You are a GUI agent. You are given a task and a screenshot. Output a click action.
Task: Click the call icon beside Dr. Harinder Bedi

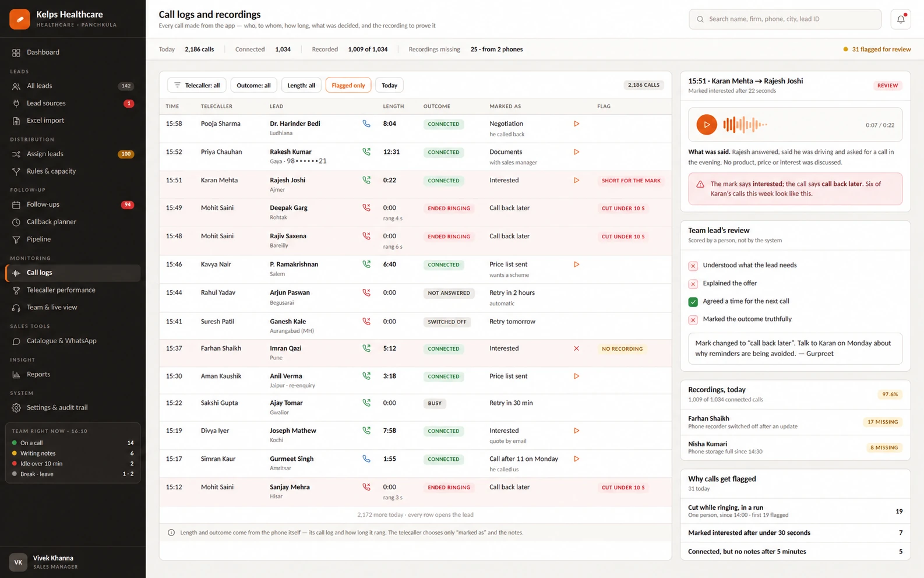pyautogui.click(x=366, y=124)
